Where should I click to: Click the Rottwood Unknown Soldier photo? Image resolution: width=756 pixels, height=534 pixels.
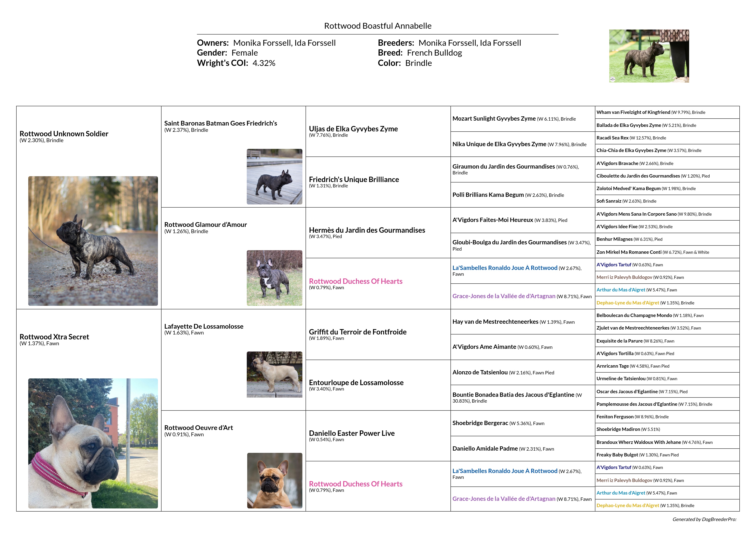(x=93, y=241)
